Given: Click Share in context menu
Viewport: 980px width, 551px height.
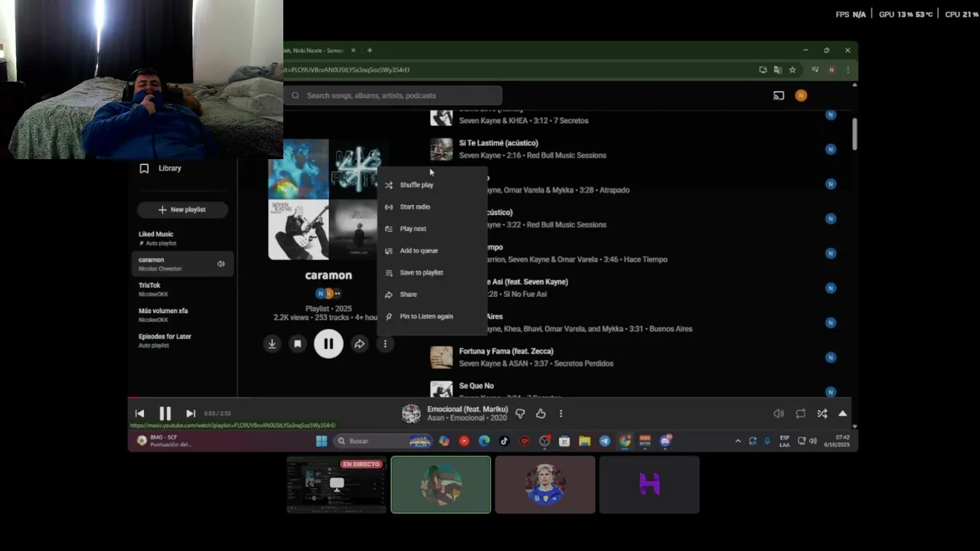Looking at the screenshot, I should [432, 295].
